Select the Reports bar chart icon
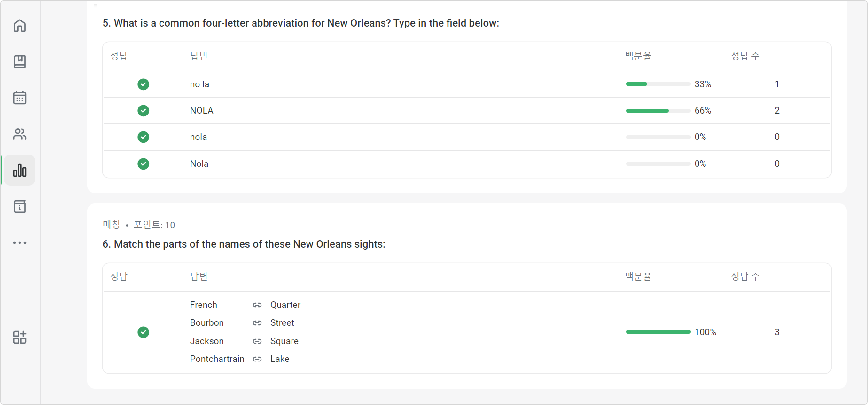This screenshot has height=405, width=868. pyautogui.click(x=19, y=170)
